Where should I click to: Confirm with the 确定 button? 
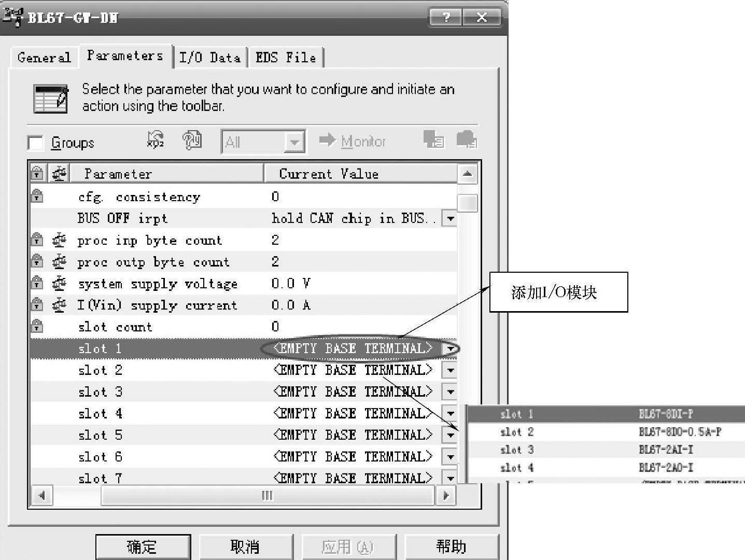click(143, 547)
